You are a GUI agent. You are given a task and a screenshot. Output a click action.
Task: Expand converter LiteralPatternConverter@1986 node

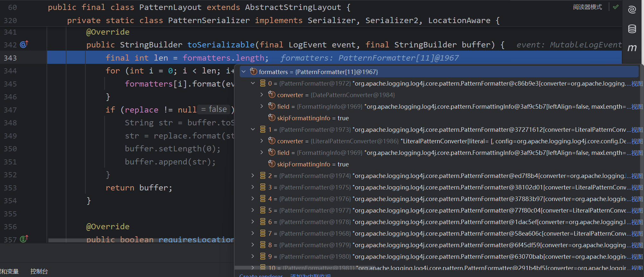tap(262, 141)
